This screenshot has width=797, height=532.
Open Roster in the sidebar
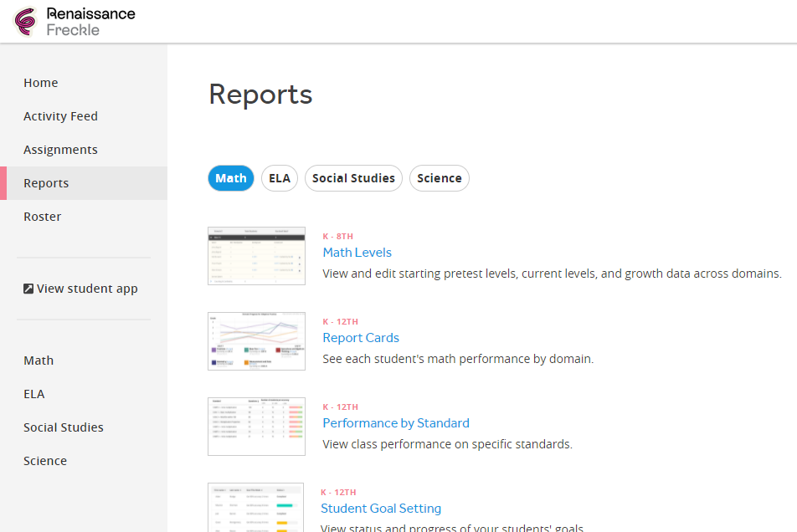tap(42, 217)
